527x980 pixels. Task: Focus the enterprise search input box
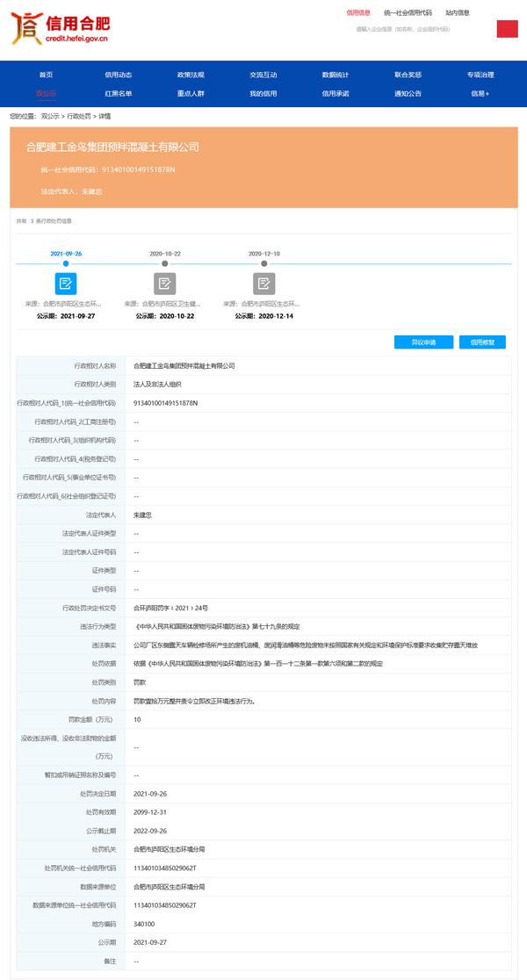pyautogui.click(x=422, y=29)
